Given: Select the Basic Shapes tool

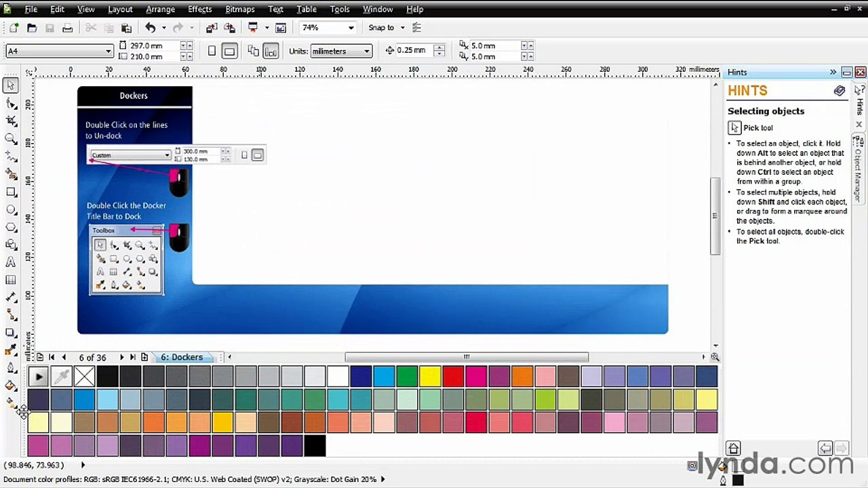Looking at the screenshot, I should pyautogui.click(x=11, y=245).
